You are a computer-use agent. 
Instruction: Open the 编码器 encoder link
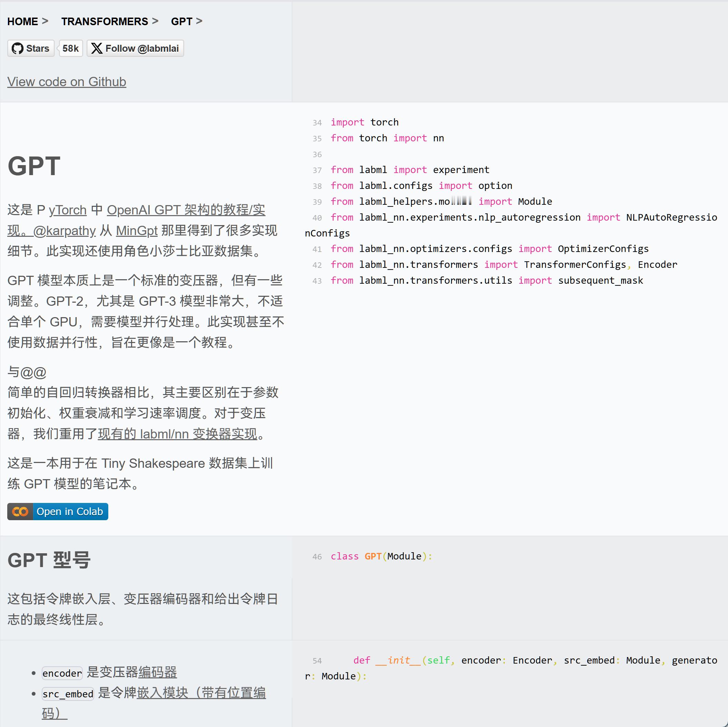[158, 673]
